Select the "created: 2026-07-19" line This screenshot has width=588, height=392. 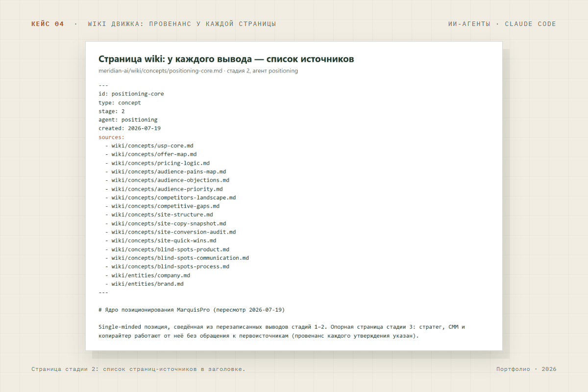[x=129, y=128]
